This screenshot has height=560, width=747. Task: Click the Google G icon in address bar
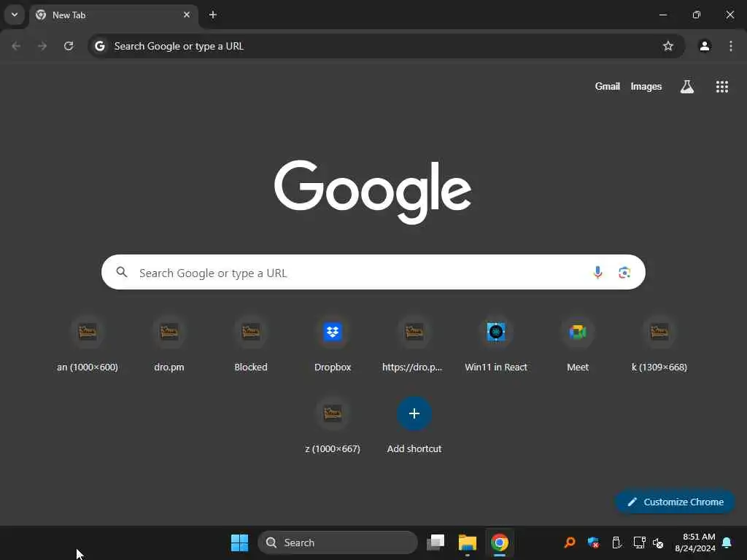coord(99,46)
